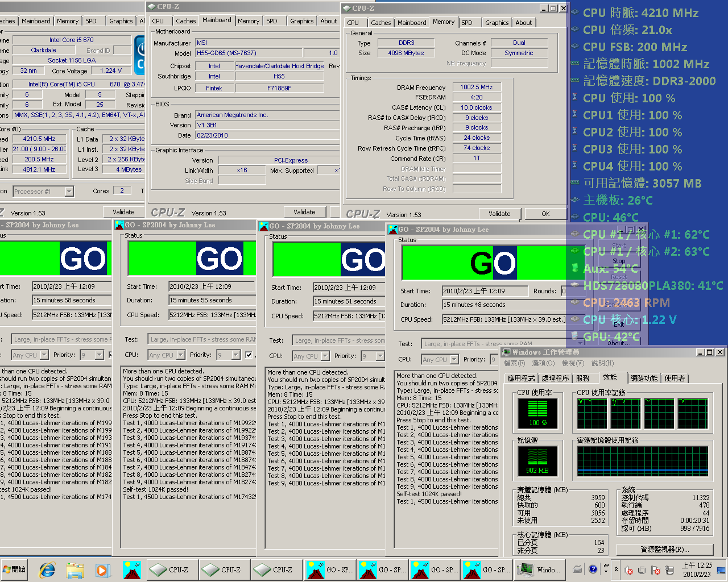Open Windows Explorer folder icon on taskbar

75,569
